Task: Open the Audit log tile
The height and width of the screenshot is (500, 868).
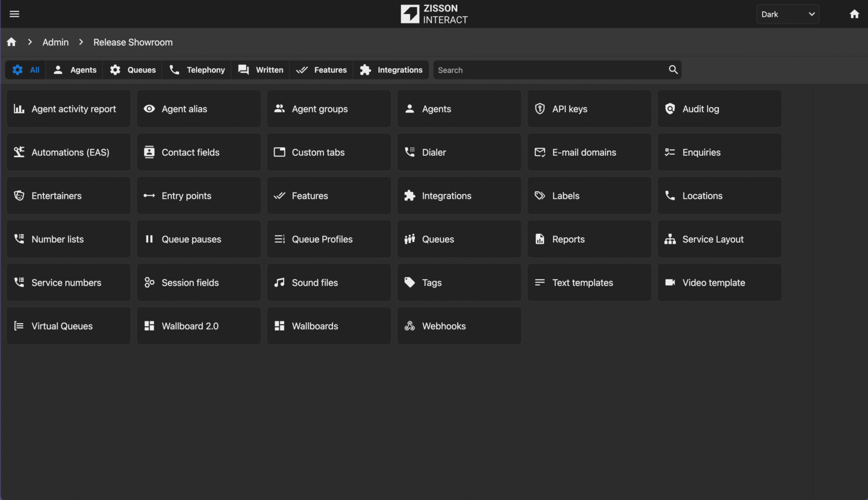Action: pyautogui.click(x=719, y=109)
